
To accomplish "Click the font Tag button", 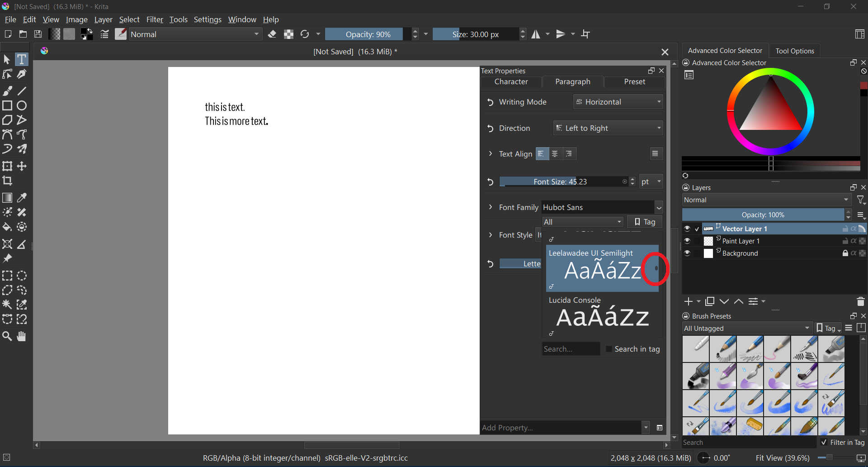I will (645, 222).
